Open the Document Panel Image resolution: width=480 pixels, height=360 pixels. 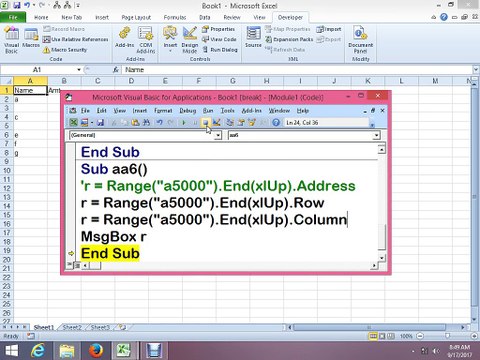[x=360, y=40]
